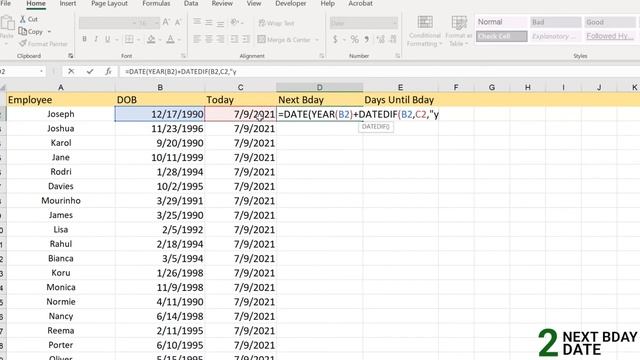
Task: Select column D header
Action: 320,87
